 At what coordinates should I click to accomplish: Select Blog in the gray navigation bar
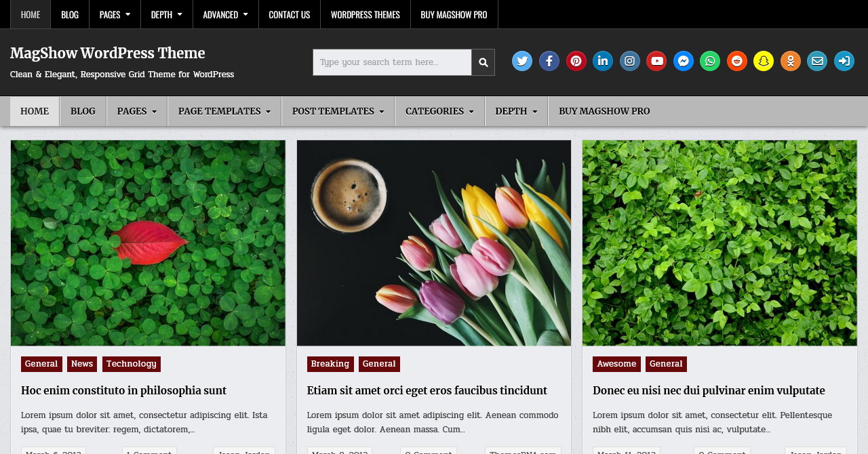[83, 111]
